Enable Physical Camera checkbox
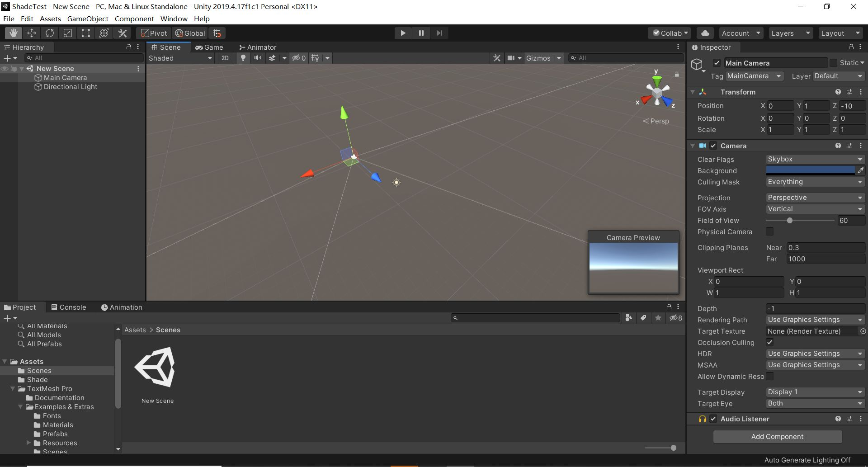Image resolution: width=868 pixels, height=467 pixels. pyautogui.click(x=769, y=231)
